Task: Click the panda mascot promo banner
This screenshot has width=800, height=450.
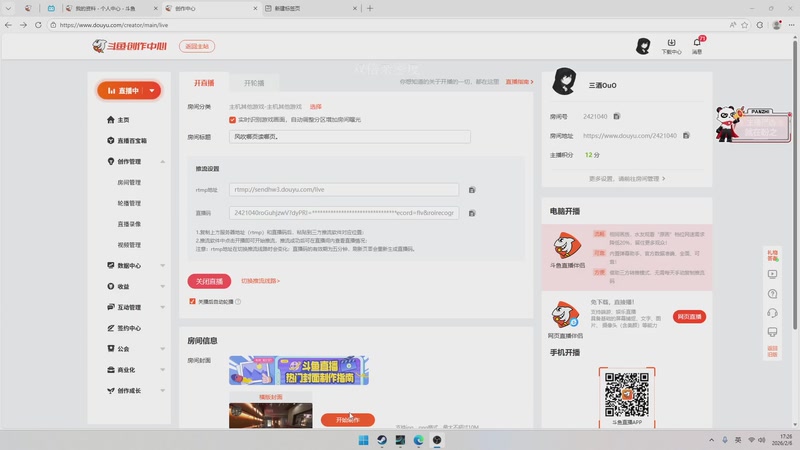Action: click(753, 124)
